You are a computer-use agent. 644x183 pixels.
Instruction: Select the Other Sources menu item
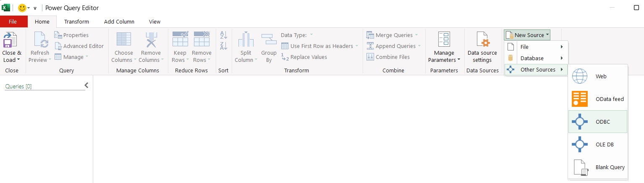coord(536,69)
